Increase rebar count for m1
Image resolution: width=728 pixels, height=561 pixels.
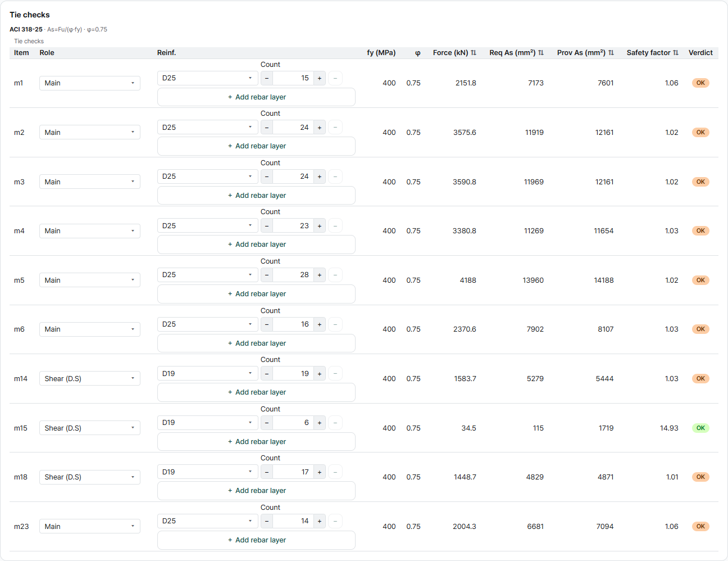coord(320,78)
